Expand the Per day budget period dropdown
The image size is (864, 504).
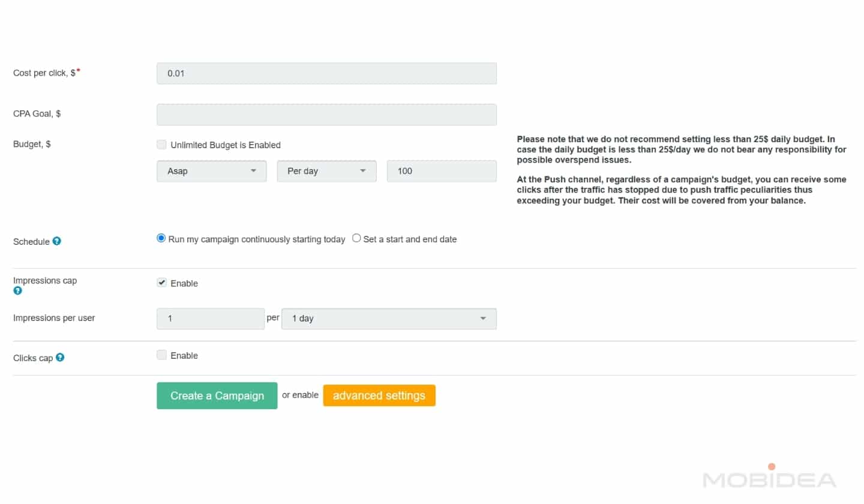tap(326, 171)
